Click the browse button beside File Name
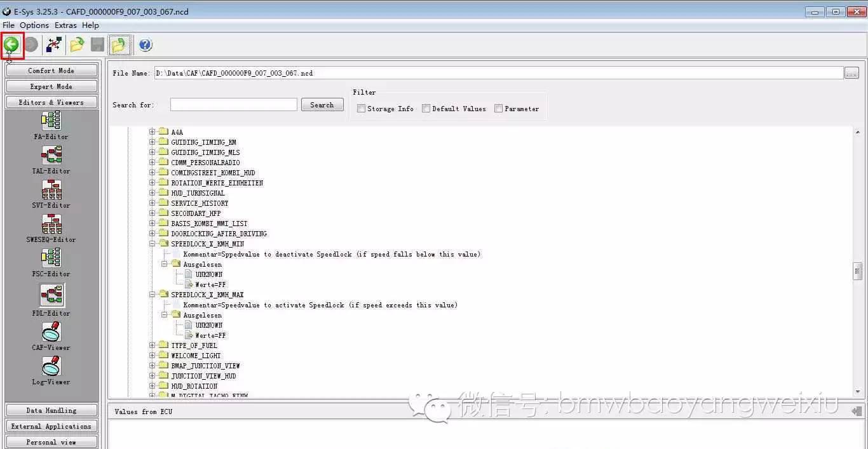 [851, 73]
